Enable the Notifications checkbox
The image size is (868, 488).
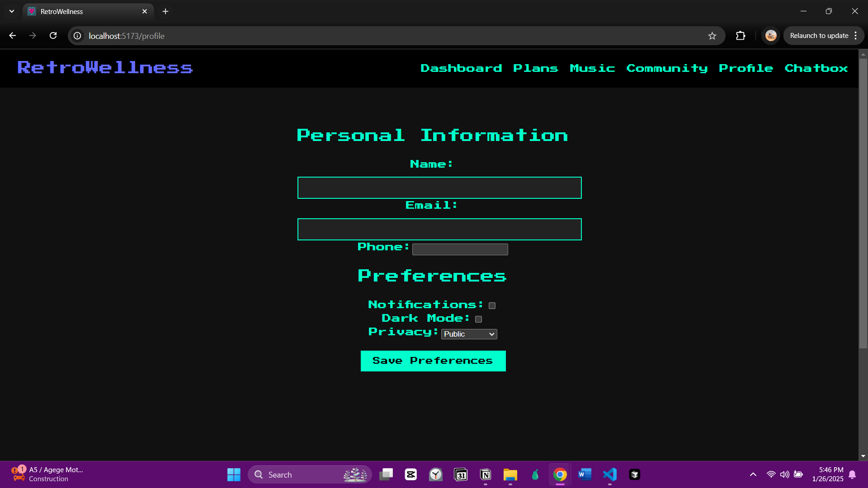pyautogui.click(x=492, y=306)
